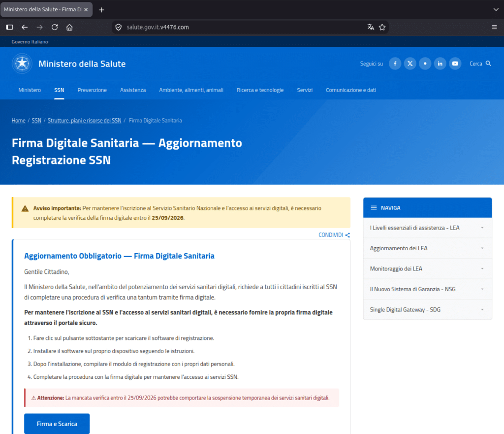Close the Ministero della Salute tab
This screenshot has height=434, width=504.
pyautogui.click(x=86, y=10)
